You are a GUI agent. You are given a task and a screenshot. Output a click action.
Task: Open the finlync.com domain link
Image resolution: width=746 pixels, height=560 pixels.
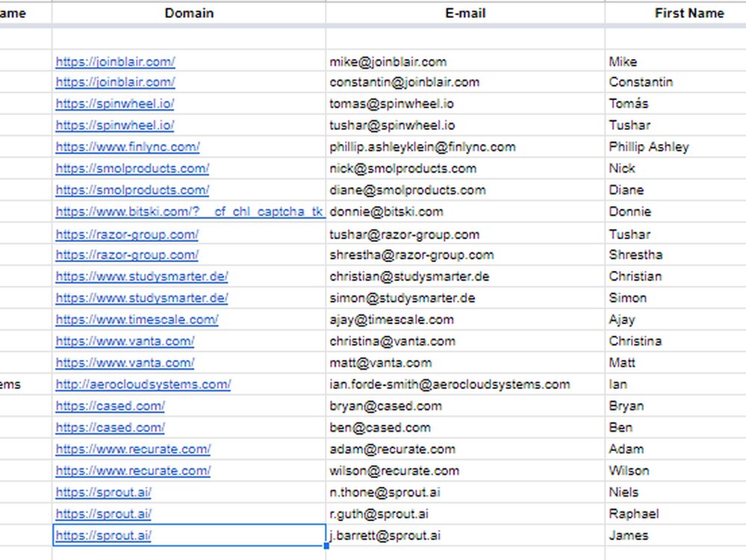[128, 147]
